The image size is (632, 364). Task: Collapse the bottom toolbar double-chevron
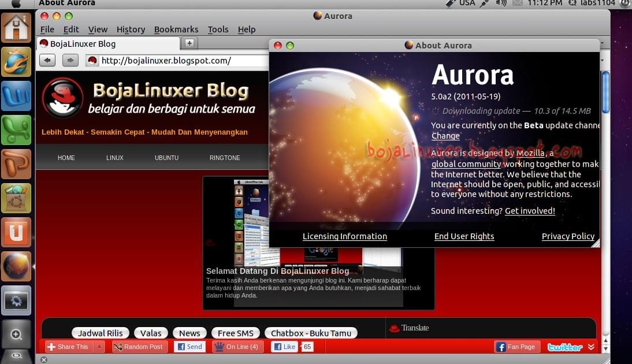pyautogui.click(x=591, y=347)
